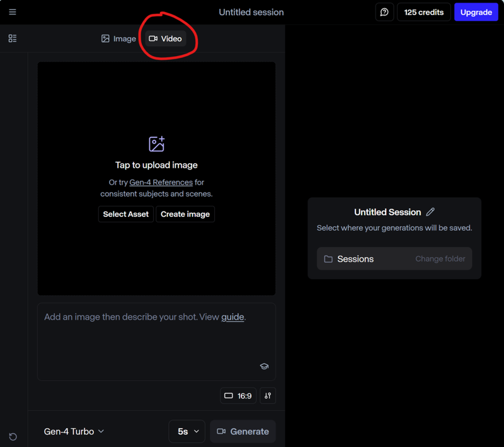Open the generation settings sliders icon

(x=268, y=395)
